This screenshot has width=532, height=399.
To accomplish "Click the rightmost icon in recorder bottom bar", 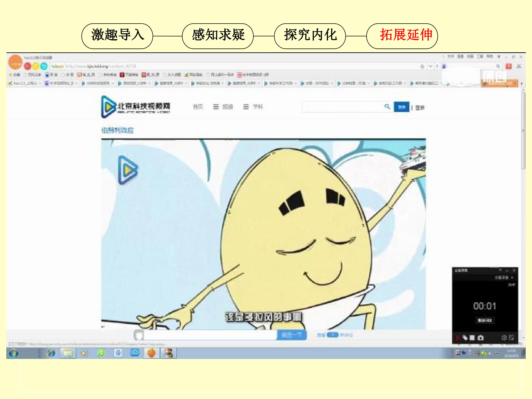I will click(511, 337).
